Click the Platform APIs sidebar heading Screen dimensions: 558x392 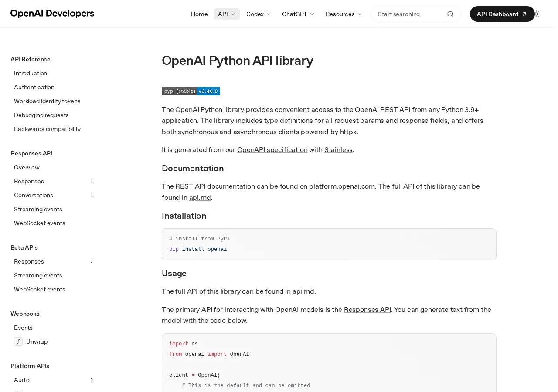click(30, 366)
